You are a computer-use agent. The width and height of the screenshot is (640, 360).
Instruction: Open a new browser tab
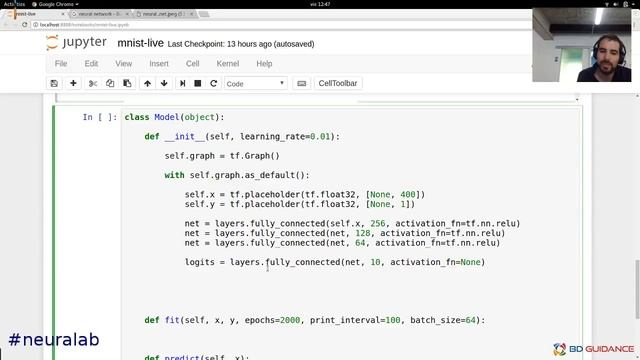204,14
